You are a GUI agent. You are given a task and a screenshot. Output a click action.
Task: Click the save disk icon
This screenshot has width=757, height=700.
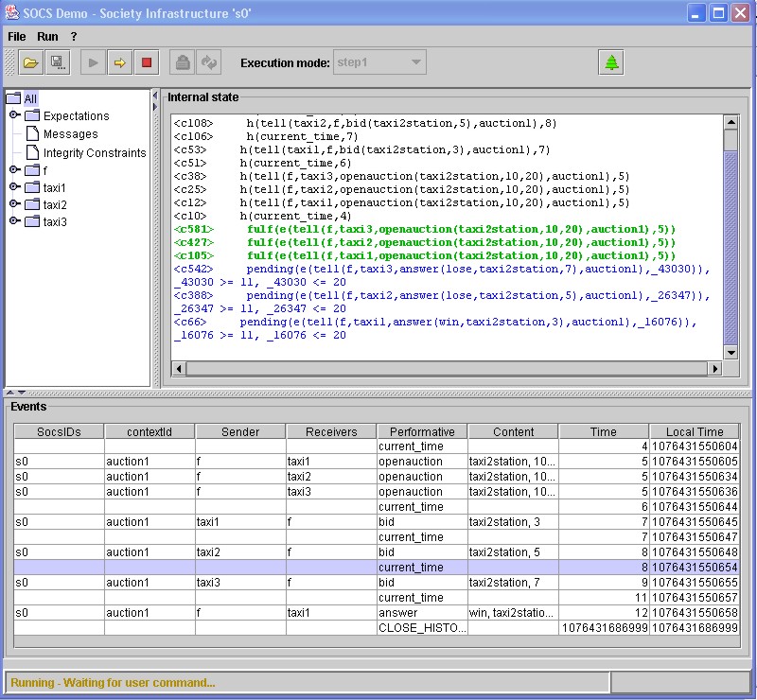[x=57, y=63]
